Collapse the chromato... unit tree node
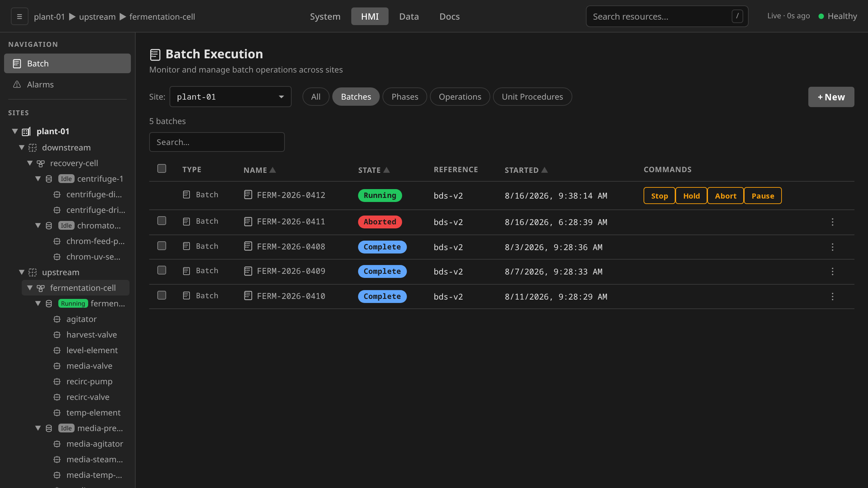This screenshot has width=868, height=488. [38, 225]
